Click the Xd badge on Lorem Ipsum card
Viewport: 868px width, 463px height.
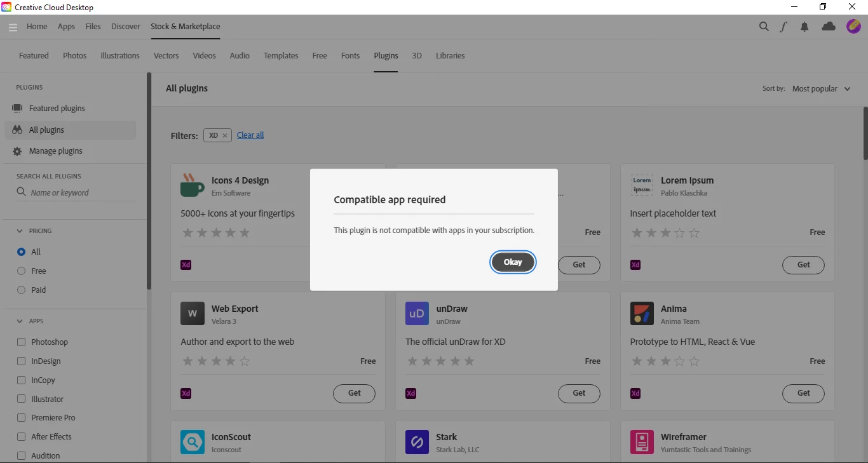[635, 265]
